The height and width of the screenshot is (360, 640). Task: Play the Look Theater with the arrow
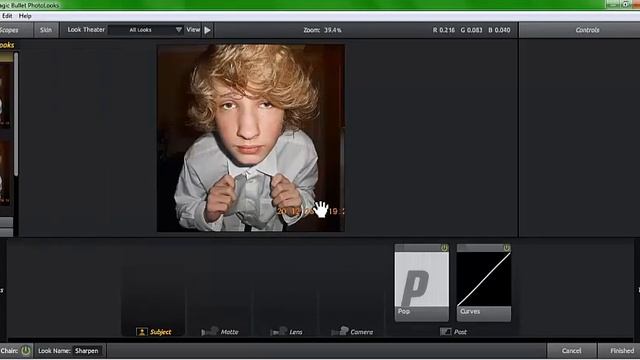pyautogui.click(x=208, y=30)
